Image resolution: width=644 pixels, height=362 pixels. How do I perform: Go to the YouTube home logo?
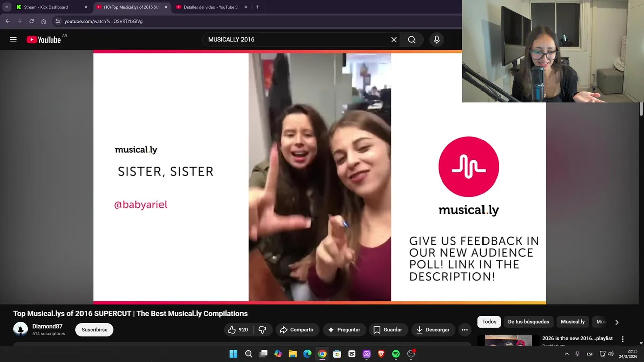pyautogui.click(x=44, y=40)
